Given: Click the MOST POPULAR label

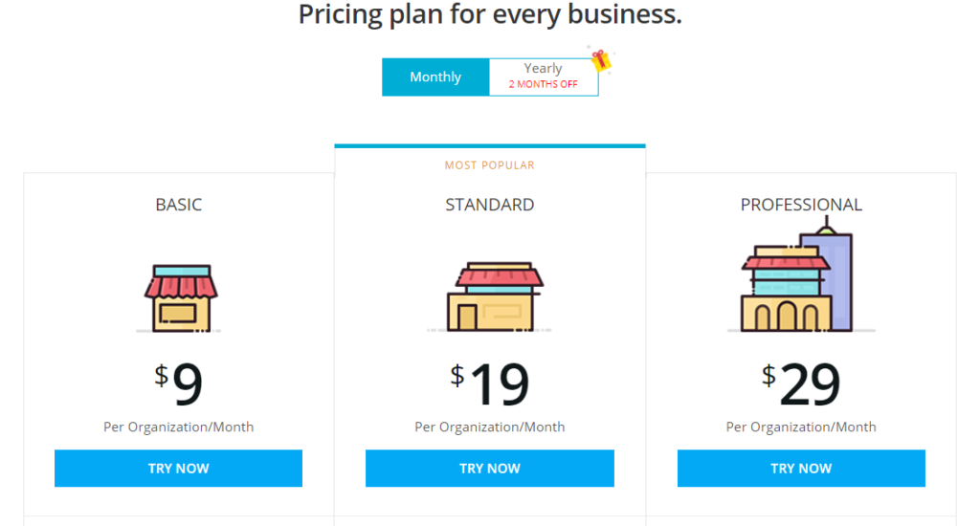Looking at the screenshot, I should [x=490, y=165].
